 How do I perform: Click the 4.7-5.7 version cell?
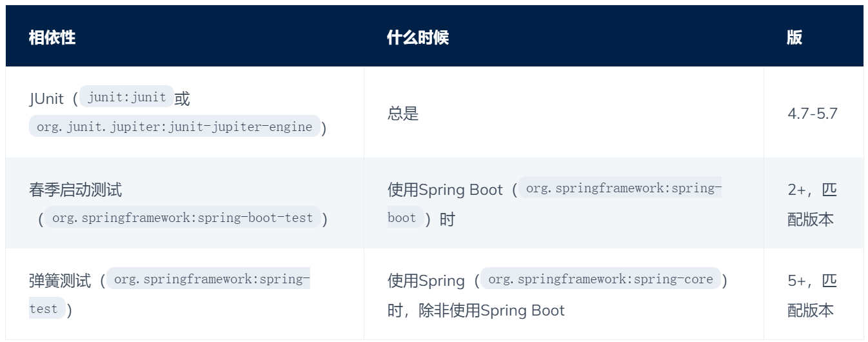813,114
